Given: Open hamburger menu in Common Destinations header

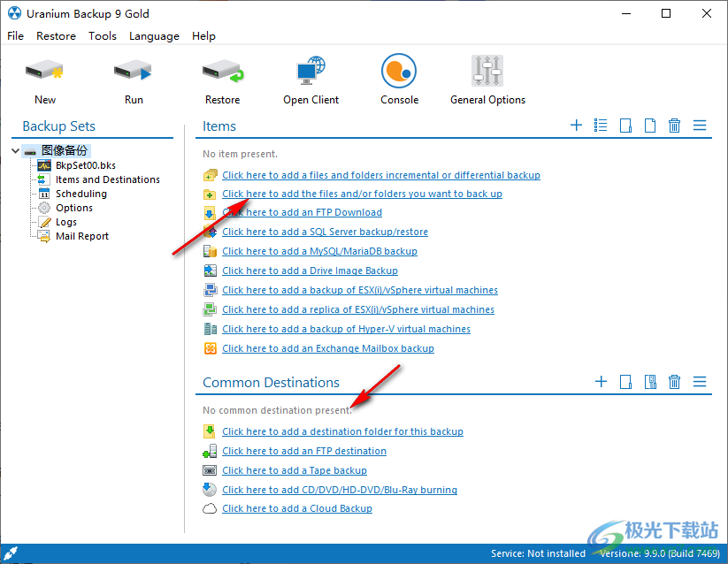Looking at the screenshot, I should (700, 382).
